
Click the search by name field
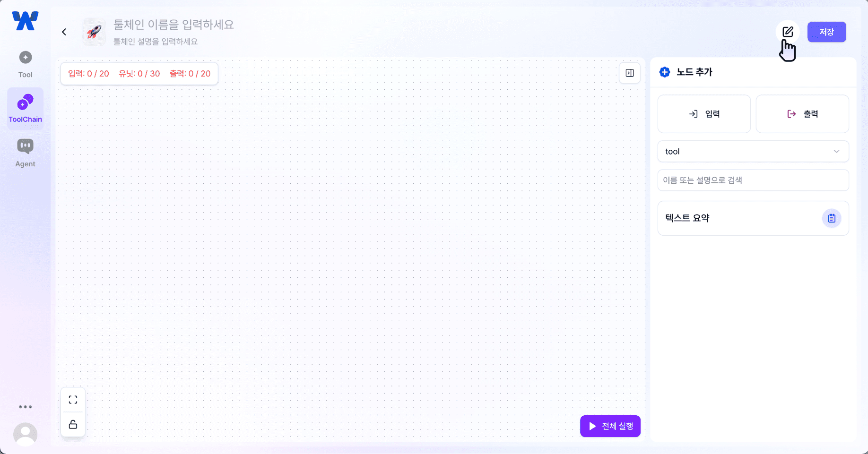tap(753, 180)
